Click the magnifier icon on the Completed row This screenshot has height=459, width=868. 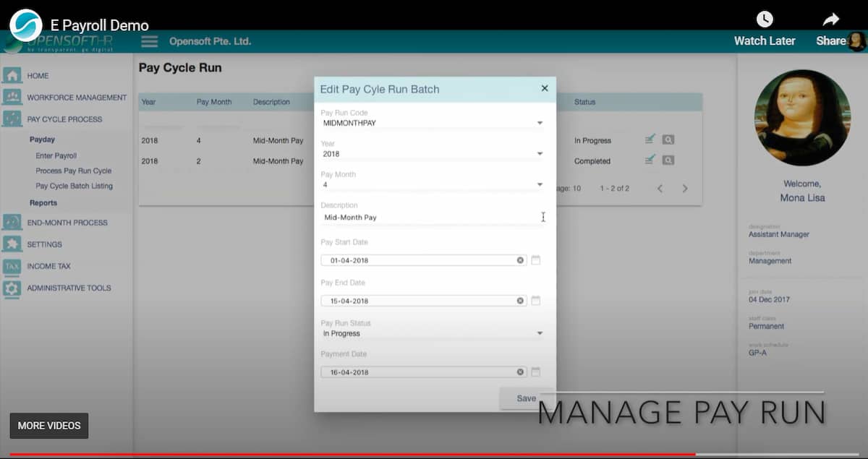(667, 160)
